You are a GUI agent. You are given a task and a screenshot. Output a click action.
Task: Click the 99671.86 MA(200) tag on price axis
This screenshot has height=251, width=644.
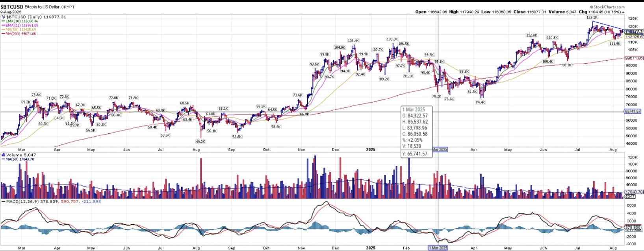634,58
